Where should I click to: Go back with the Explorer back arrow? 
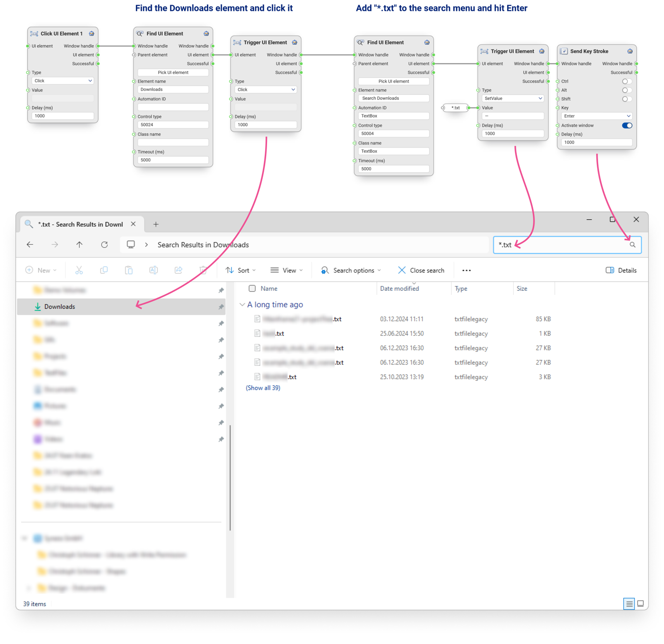[30, 245]
